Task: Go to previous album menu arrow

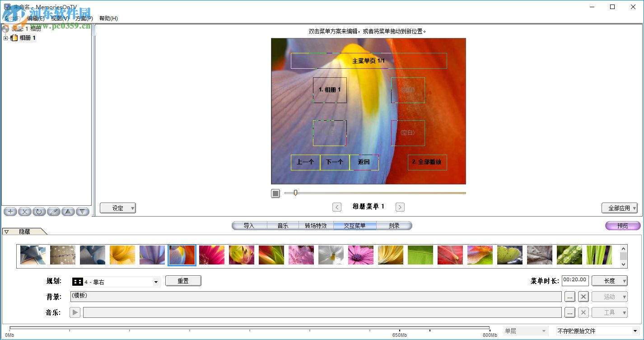Action: click(x=337, y=207)
